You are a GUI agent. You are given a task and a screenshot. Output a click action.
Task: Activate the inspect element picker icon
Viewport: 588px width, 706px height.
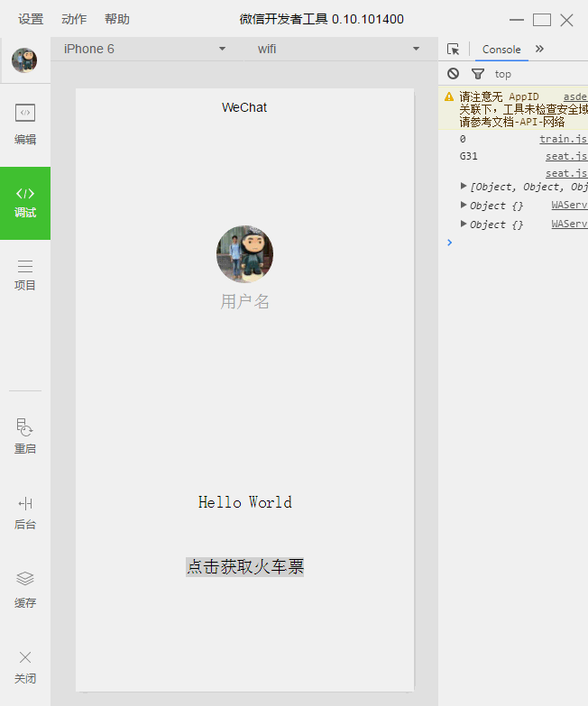point(454,50)
